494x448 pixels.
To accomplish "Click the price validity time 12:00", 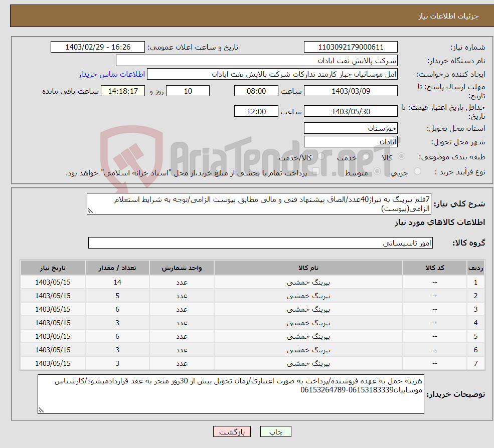I will point(256,111).
